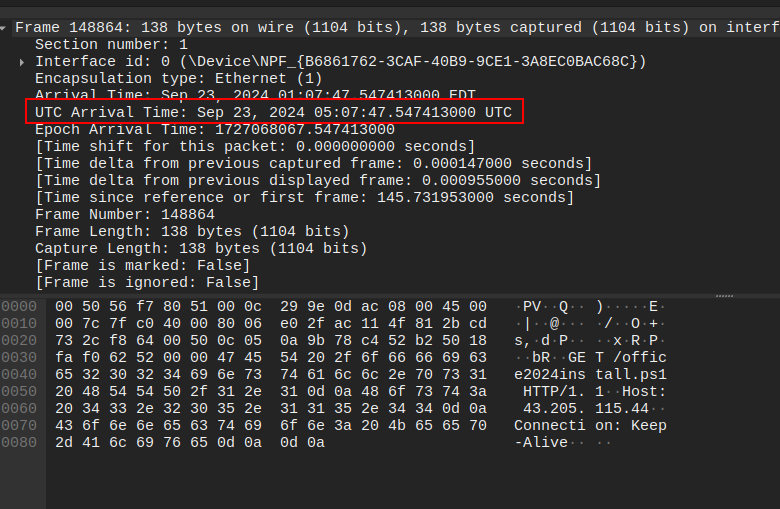Select the Frame is ignored: False field
This screenshot has height=509, width=780.
[x=146, y=283]
